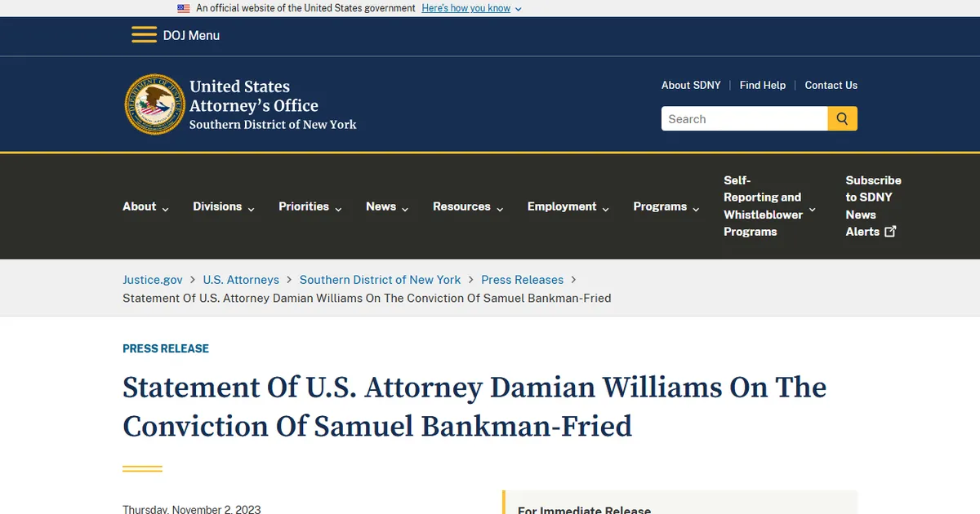Open the About navigation menu item
The width and height of the screenshot is (980, 514).
(139, 206)
